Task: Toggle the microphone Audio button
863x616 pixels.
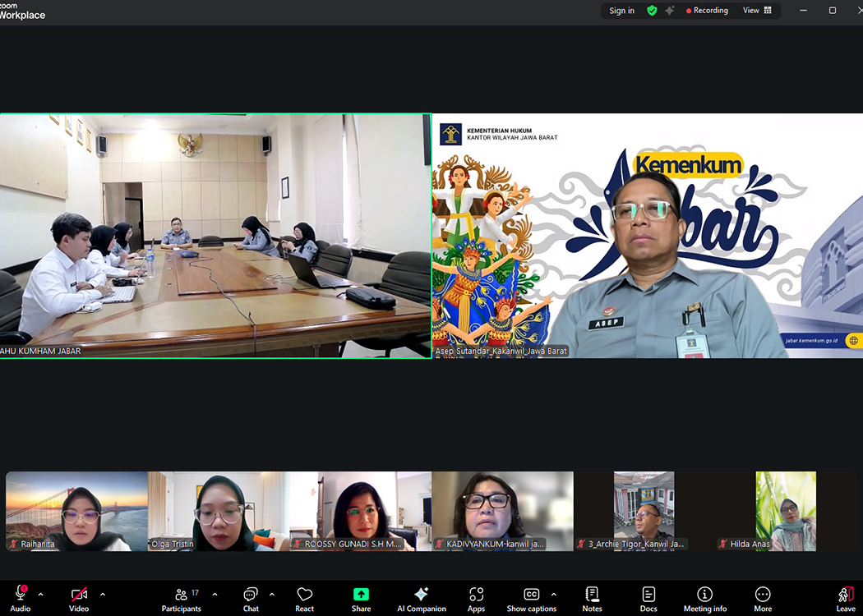Action: 21,598
